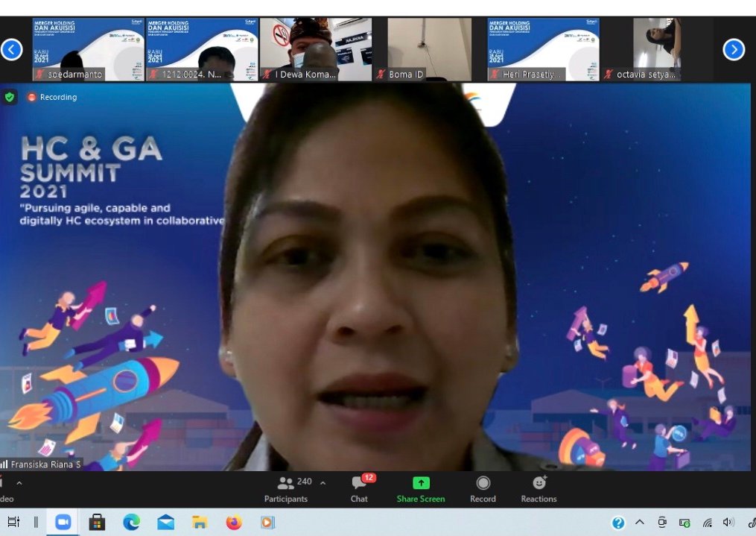Viewport: 756px width, 536px height.
Task: Expand the video options caret
Action: (x=19, y=483)
